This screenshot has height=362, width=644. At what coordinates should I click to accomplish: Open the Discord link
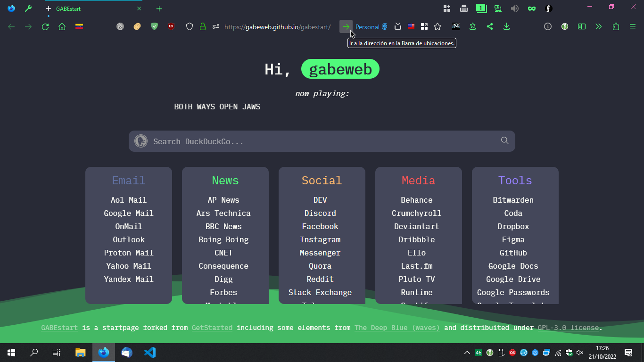pyautogui.click(x=320, y=213)
